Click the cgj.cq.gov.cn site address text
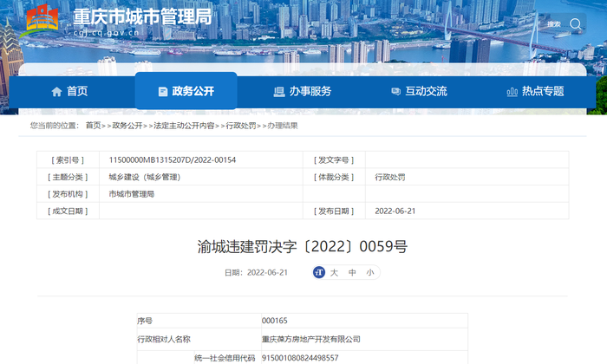 (106, 33)
